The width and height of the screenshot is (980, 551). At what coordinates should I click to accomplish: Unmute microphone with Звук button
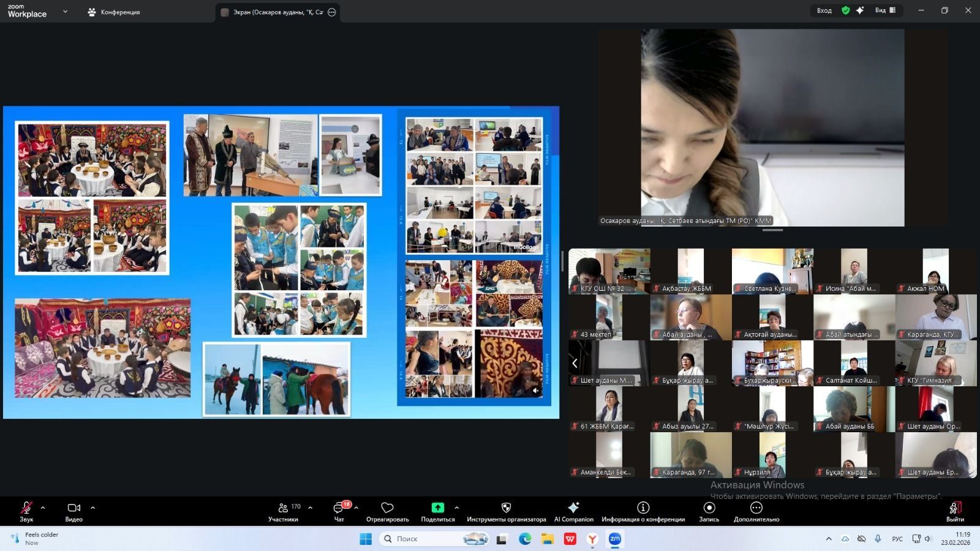click(26, 511)
